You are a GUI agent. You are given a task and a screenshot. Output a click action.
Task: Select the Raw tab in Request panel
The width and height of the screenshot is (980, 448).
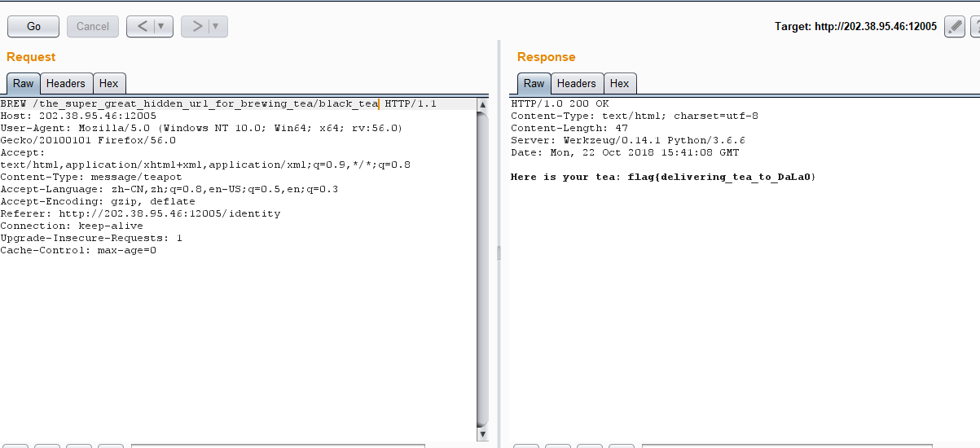pyautogui.click(x=24, y=83)
